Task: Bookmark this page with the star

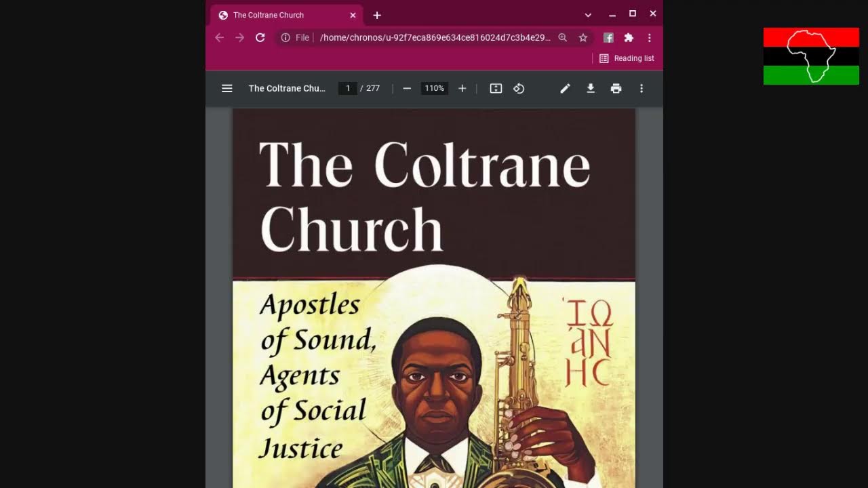Action: click(583, 38)
